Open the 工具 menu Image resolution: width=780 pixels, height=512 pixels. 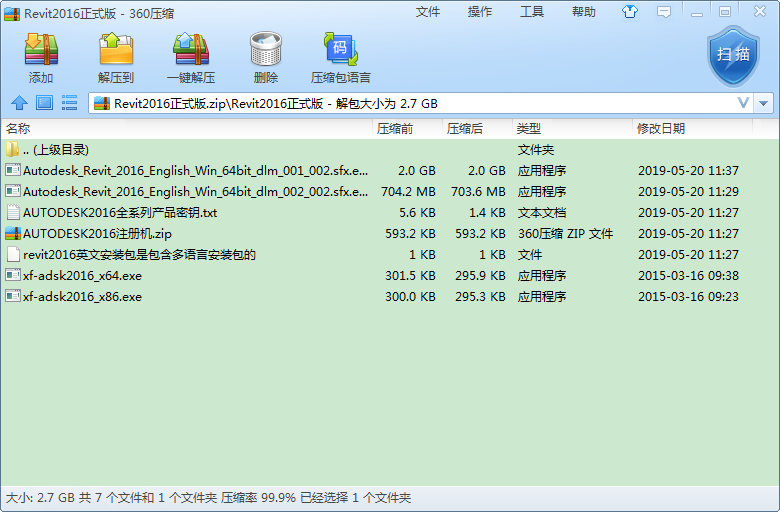[x=532, y=12]
